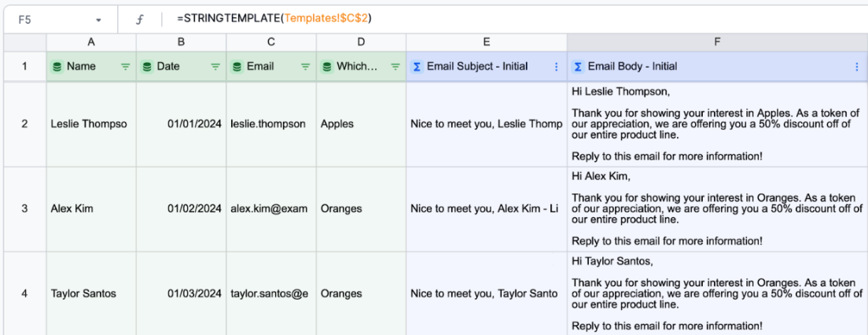Click the F5 cell name box
Viewport: 868px width, 335px height.
coord(59,20)
